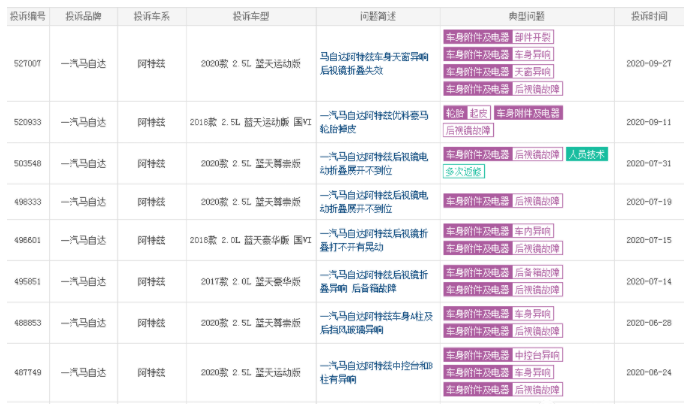Screen dimensions: 687x404
Task: Click the date 2020-09-11
Action: click(x=649, y=122)
